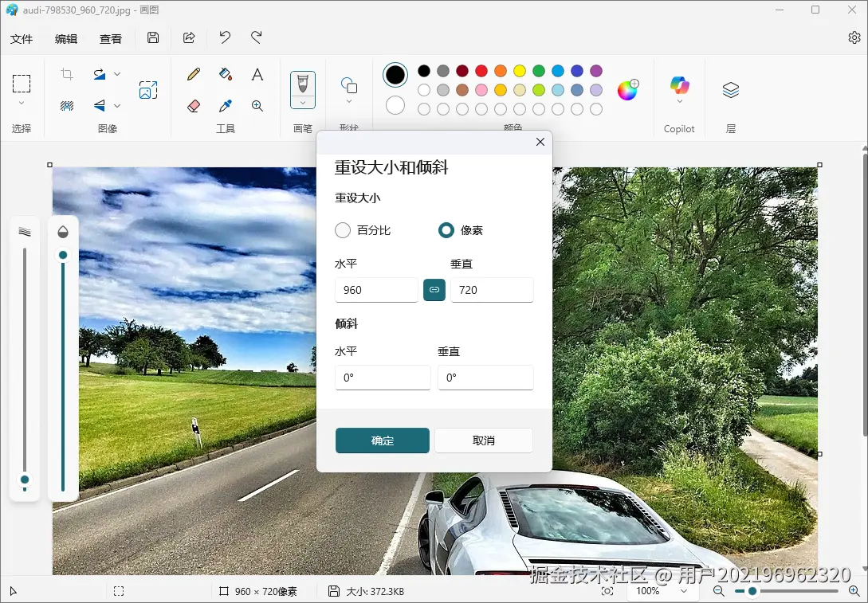Click the Shapes tool icon
Screen dimensions: 868x603
(x=349, y=85)
